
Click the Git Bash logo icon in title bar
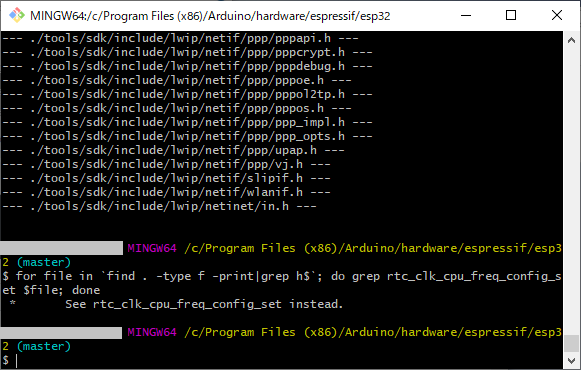(x=17, y=16)
